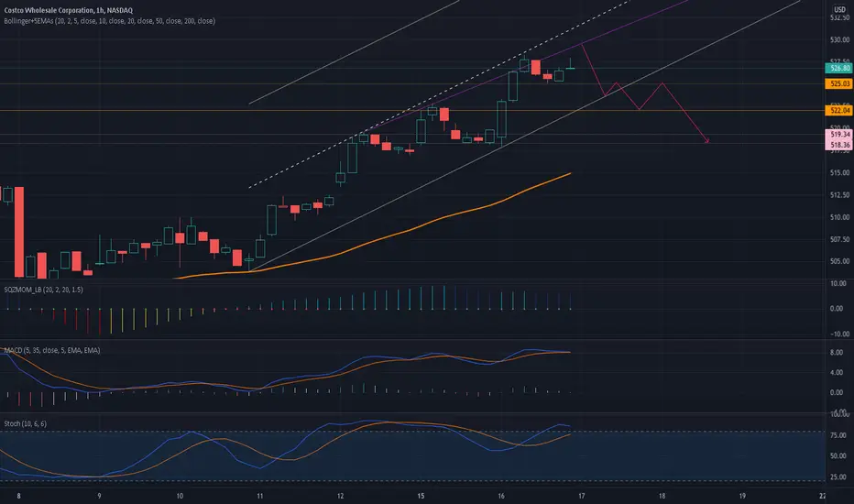Select the MACD (5, 35, close) legend

pos(52,350)
